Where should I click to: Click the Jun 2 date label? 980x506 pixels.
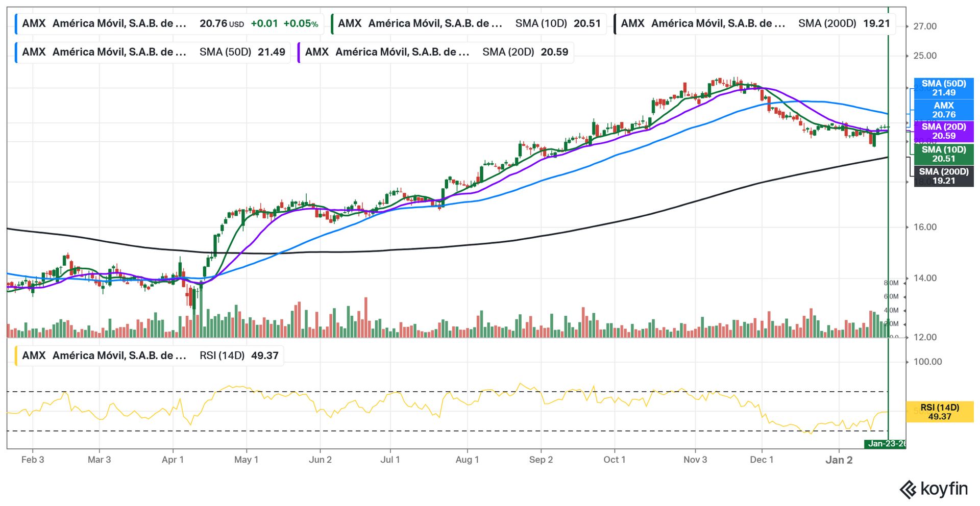point(320,460)
